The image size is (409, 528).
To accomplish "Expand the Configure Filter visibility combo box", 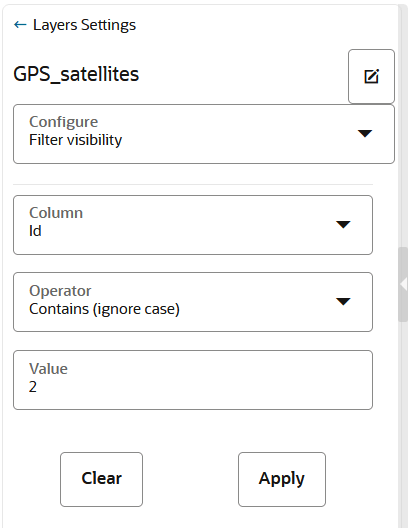I will 204,134.
